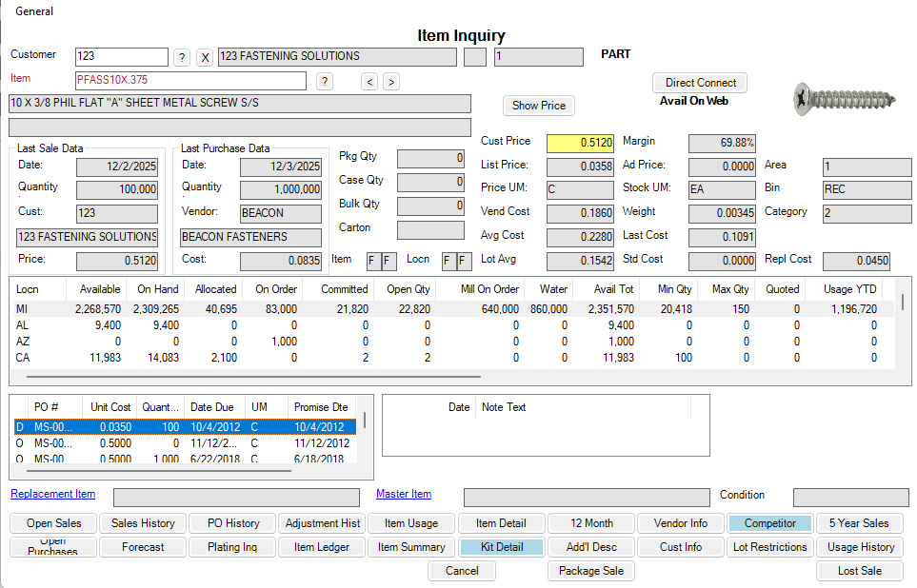Show the 12 Month view
The image size is (917, 588).
591,523
